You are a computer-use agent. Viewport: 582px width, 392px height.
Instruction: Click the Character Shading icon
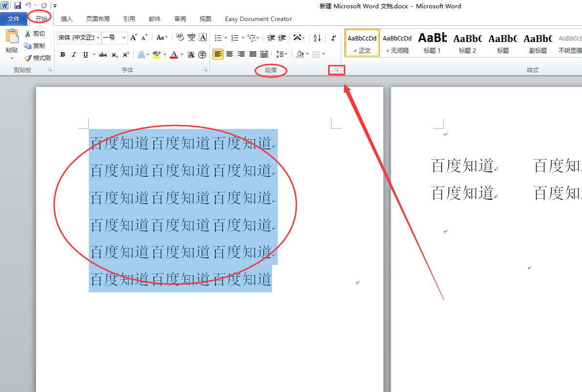tap(191, 55)
